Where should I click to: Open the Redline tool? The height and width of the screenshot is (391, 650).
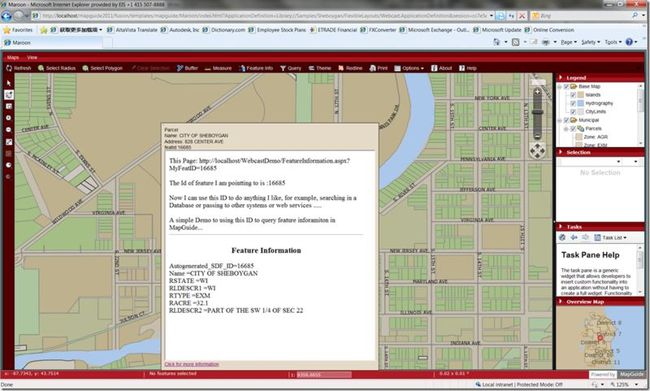pos(350,68)
